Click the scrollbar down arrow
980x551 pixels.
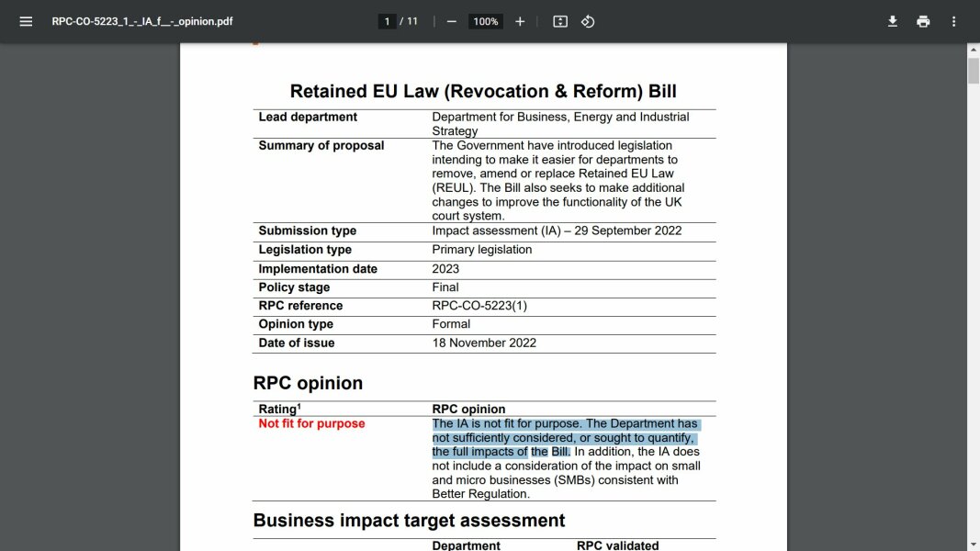(973, 544)
